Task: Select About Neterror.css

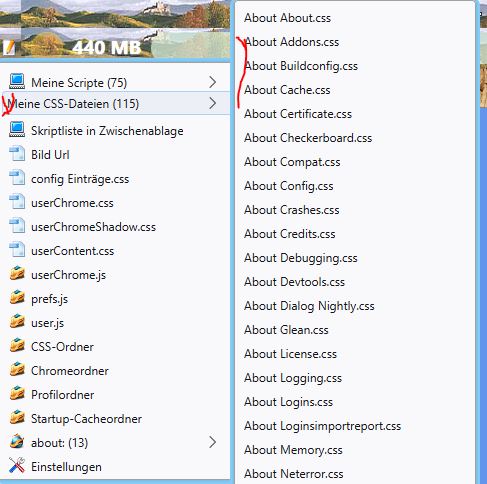Action: [355, 474]
